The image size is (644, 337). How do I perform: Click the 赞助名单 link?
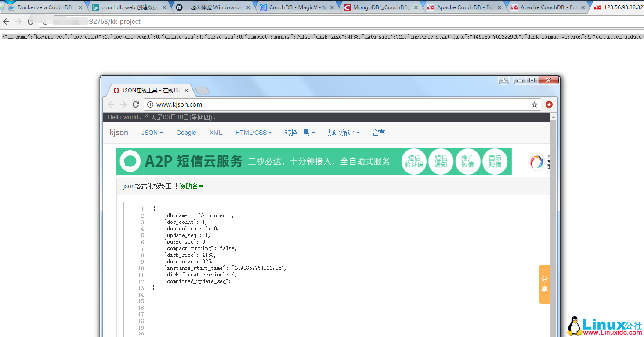192,186
